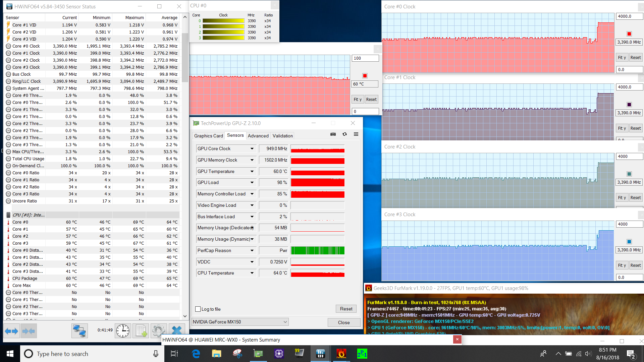The width and height of the screenshot is (644, 362).
Task: Click the Maximum column header in HWiNFO
Action: (129, 17)
